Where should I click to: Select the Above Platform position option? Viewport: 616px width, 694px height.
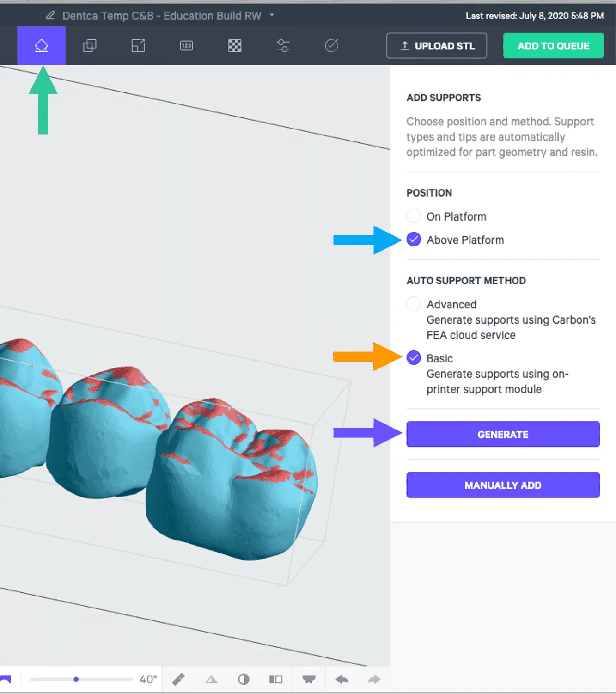(x=414, y=239)
